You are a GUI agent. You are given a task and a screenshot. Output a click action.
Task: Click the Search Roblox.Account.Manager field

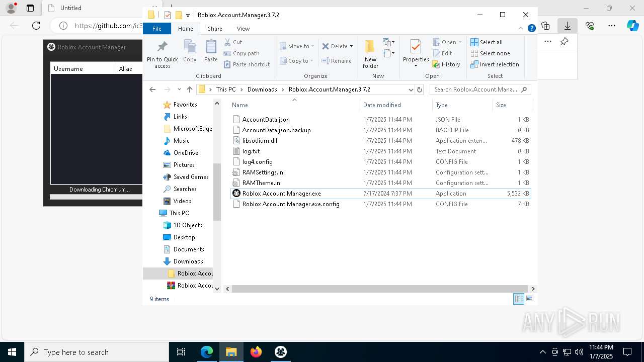tap(480, 89)
